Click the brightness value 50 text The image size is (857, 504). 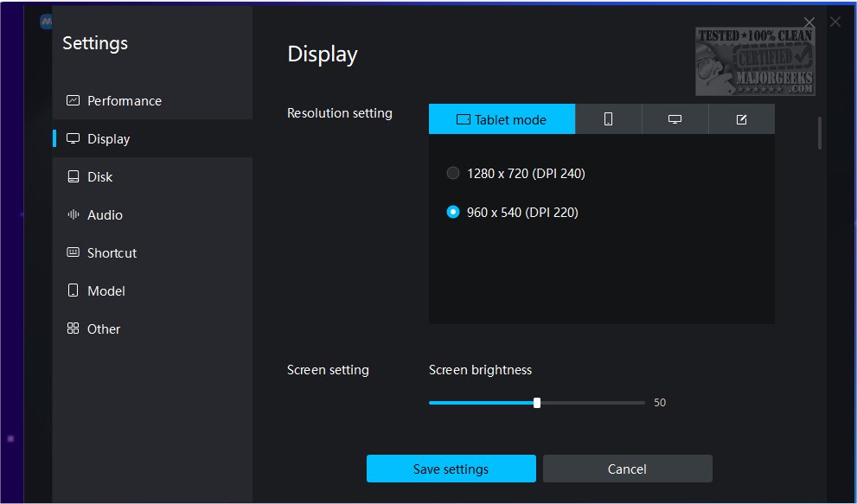660,403
